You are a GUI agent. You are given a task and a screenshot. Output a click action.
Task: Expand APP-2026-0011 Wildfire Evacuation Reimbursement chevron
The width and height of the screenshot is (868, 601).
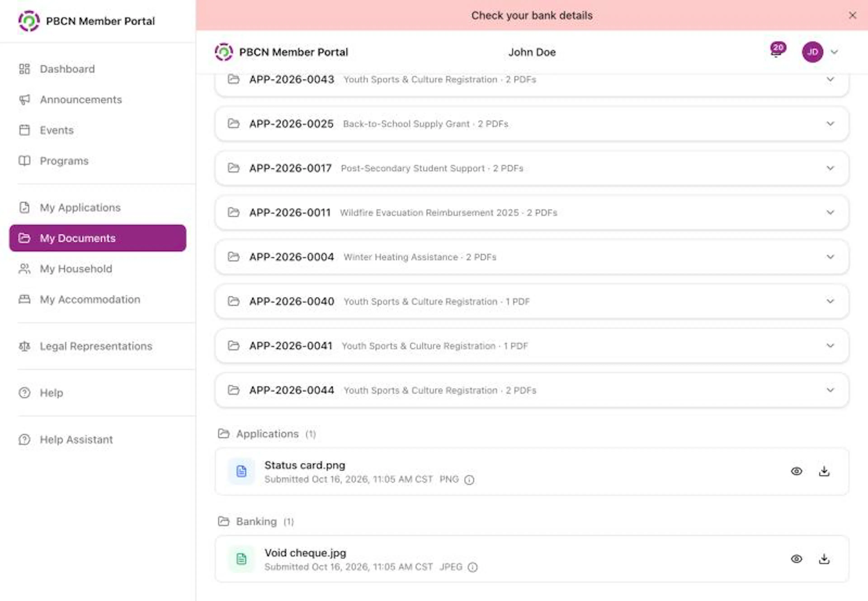[x=830, y=212]
